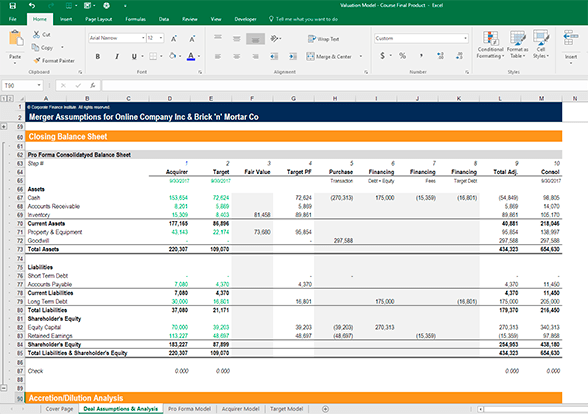
Task: Open the font size 12 dropdown
Action: [x=161, y=38]
